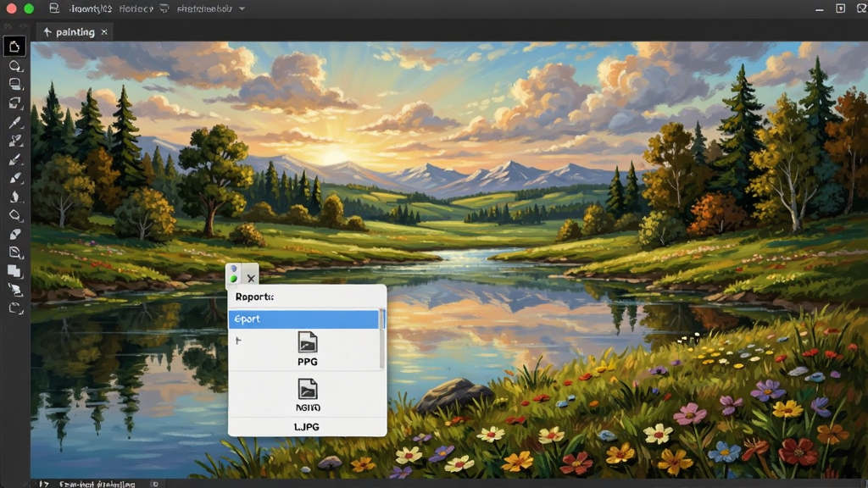Select the circular rotate tool ending the toolbar
Viewport: 868px width, 488px height.
pyautogui.click(x=15, y=308)
